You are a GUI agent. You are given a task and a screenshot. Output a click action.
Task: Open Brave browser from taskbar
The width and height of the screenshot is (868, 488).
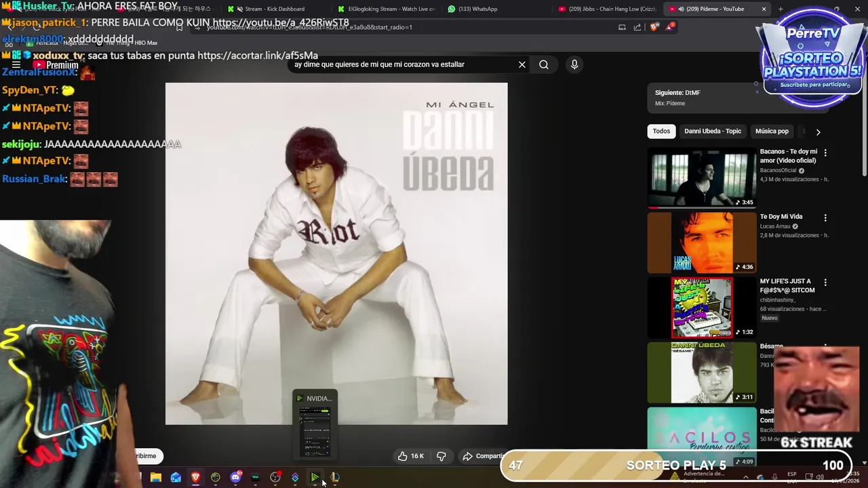tap(195, 478)
